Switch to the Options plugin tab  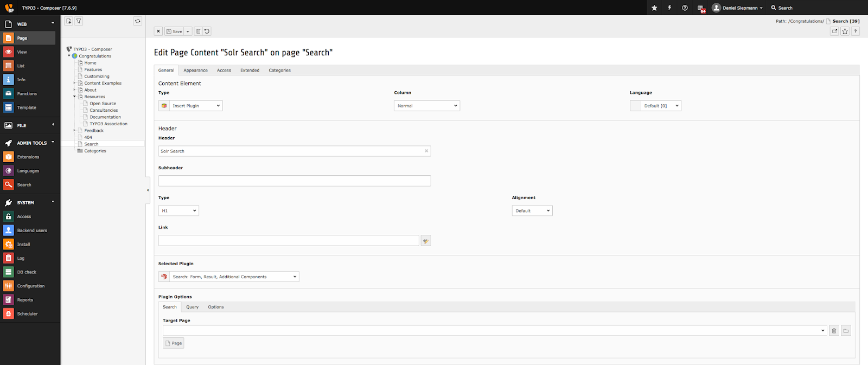pos(216,307)
